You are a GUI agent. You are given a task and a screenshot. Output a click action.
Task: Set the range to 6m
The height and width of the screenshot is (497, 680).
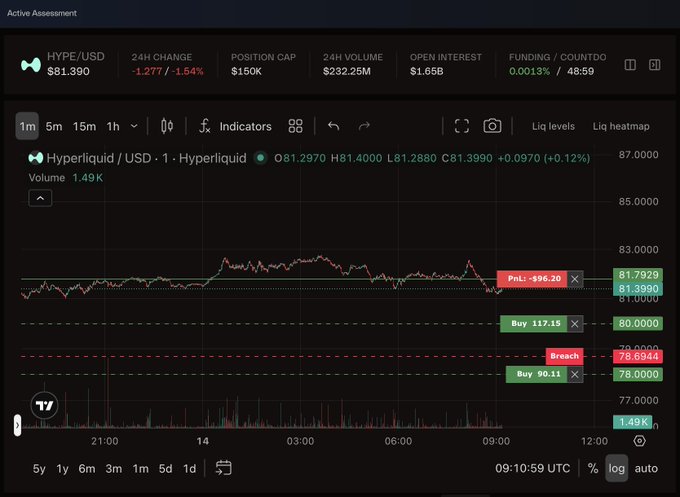87,469
